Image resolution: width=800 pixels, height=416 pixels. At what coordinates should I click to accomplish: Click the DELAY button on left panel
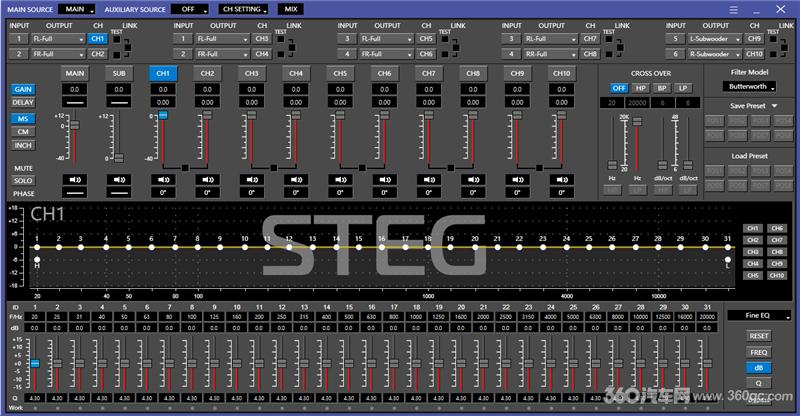23,103
